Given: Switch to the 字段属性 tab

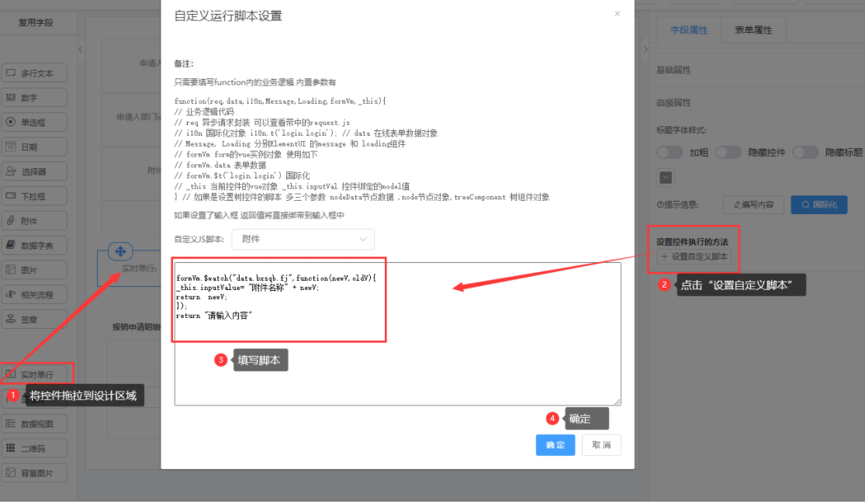Looking at the screenshot, I should pos(689,30).
